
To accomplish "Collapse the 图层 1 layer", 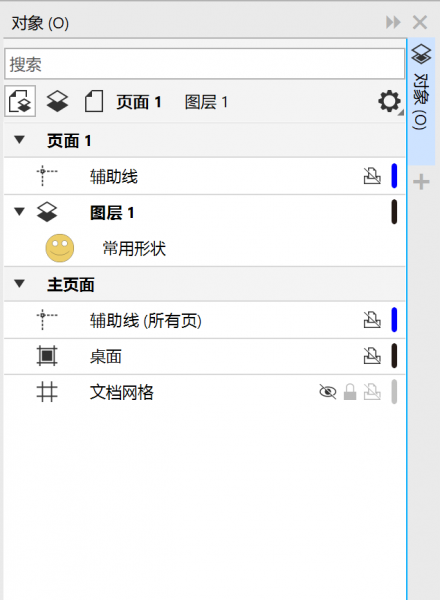I will (x=20, y=212).
